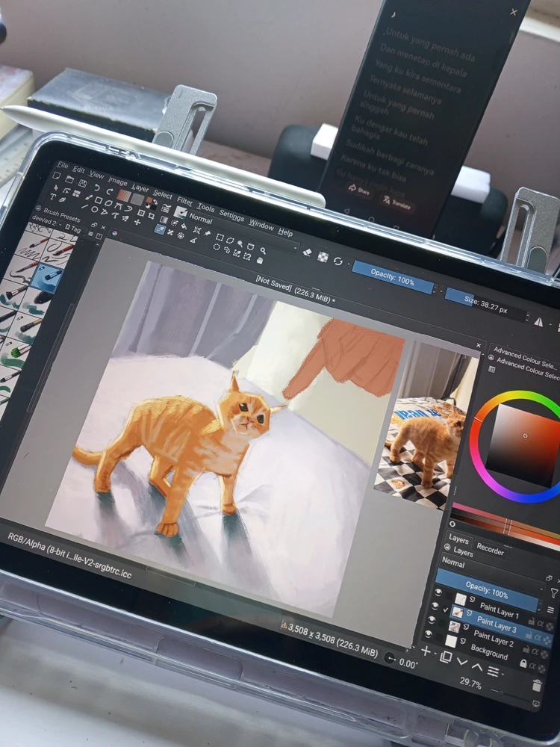Click the horizontal mirror tool icon
Viewport: 560px width, 747px height.
click(538, 322)
